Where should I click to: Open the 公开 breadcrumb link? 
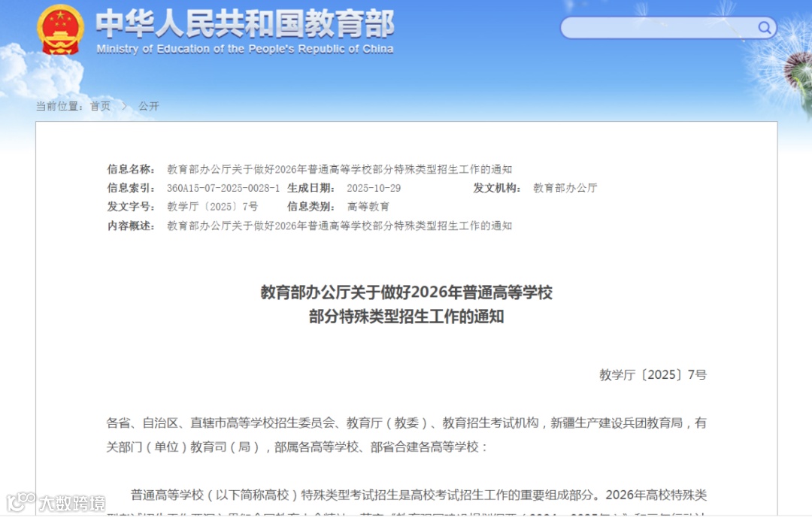[149, 106]
